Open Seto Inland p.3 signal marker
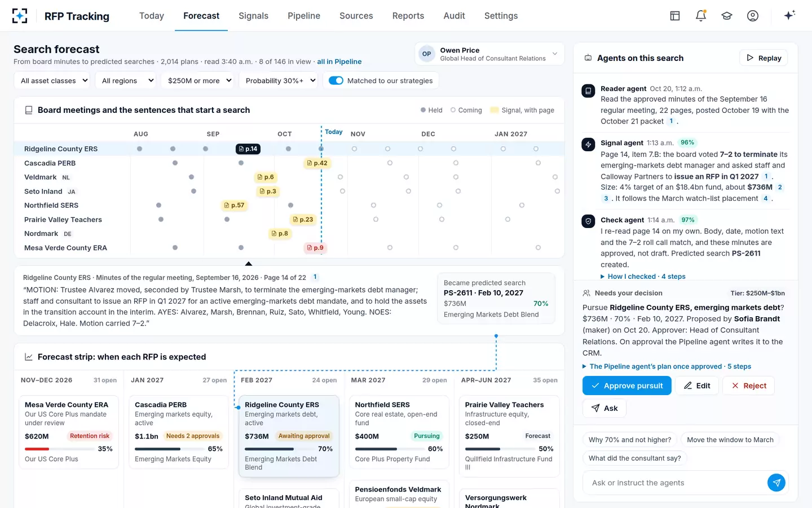 [x=268, y=191]
